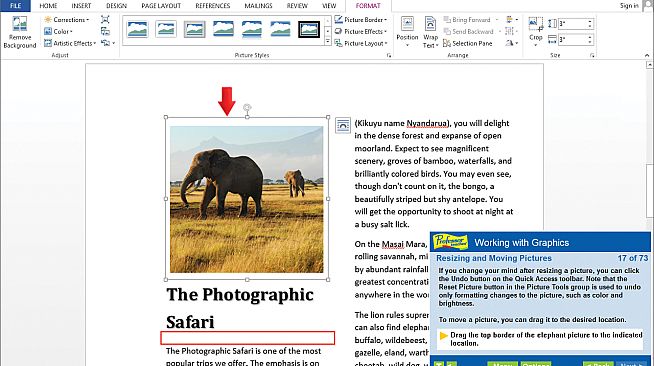The height and width of the screenshot is (366, 654).
Task: Open the Group objects dropdown
Action: [511, 31]
